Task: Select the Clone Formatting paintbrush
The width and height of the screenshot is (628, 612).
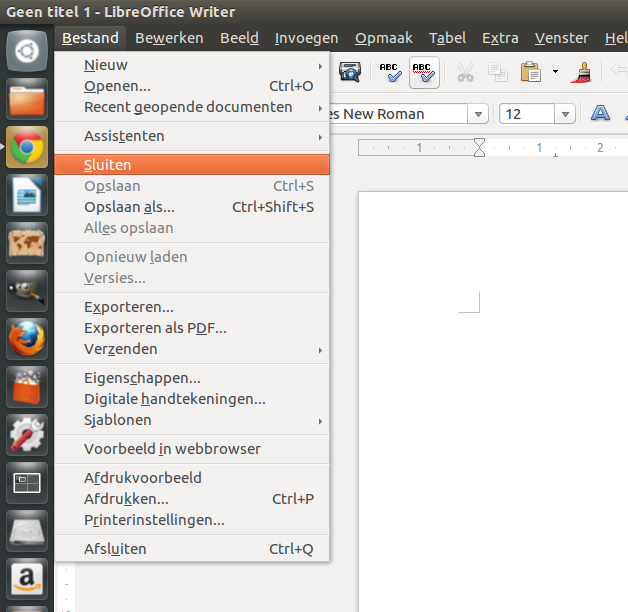Action: 582,72
